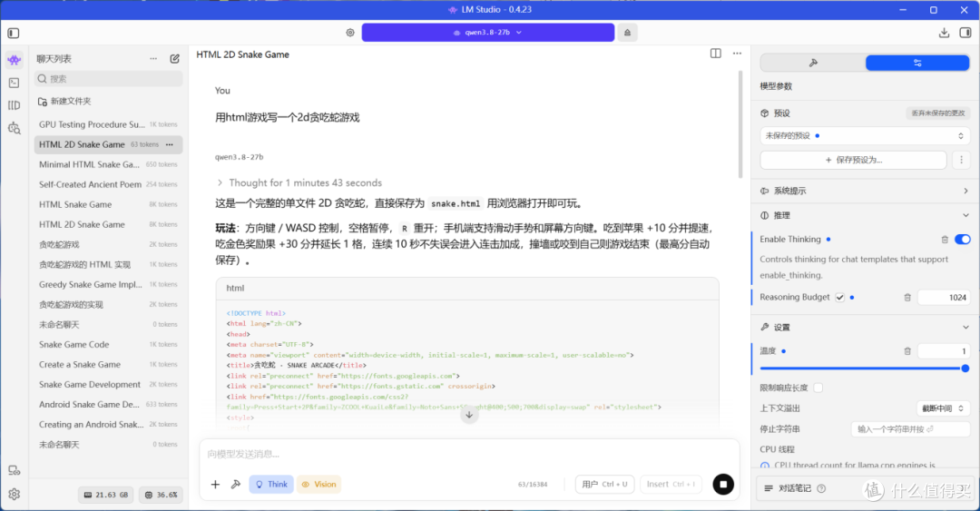This screenshot has height=511, width=980.
Task: Switch to the model parameters sliders tab
Action: [917, 63]
